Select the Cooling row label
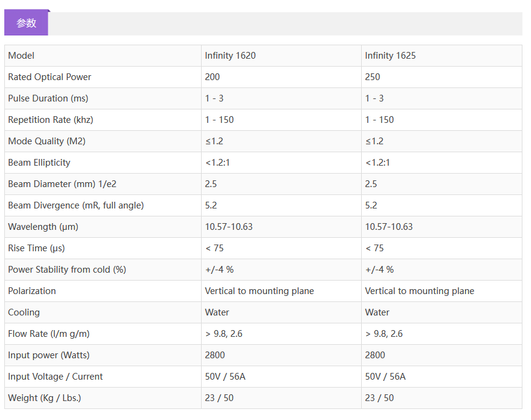The width and height of the screenshot is (531, 420). pos(24,312)
